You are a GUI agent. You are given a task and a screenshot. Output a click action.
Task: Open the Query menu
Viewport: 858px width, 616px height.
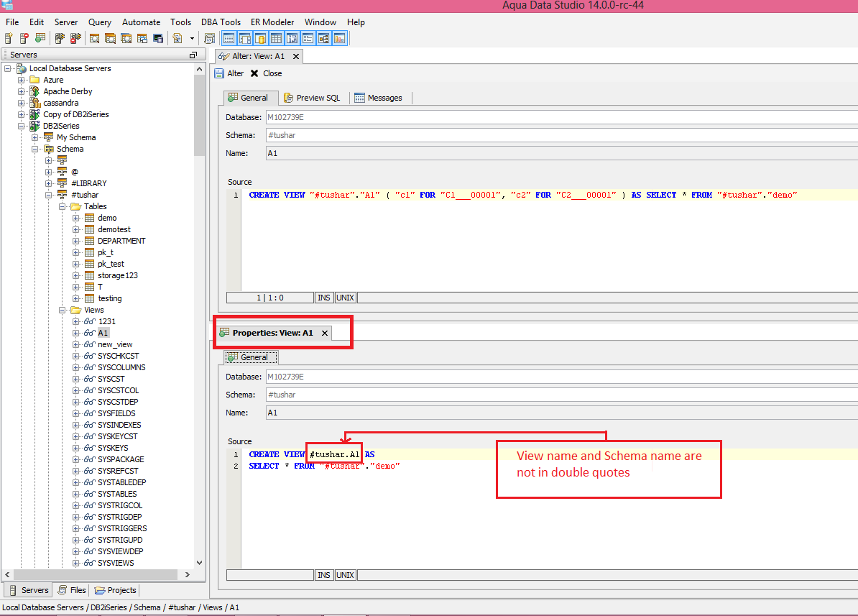tap(100, 22)
